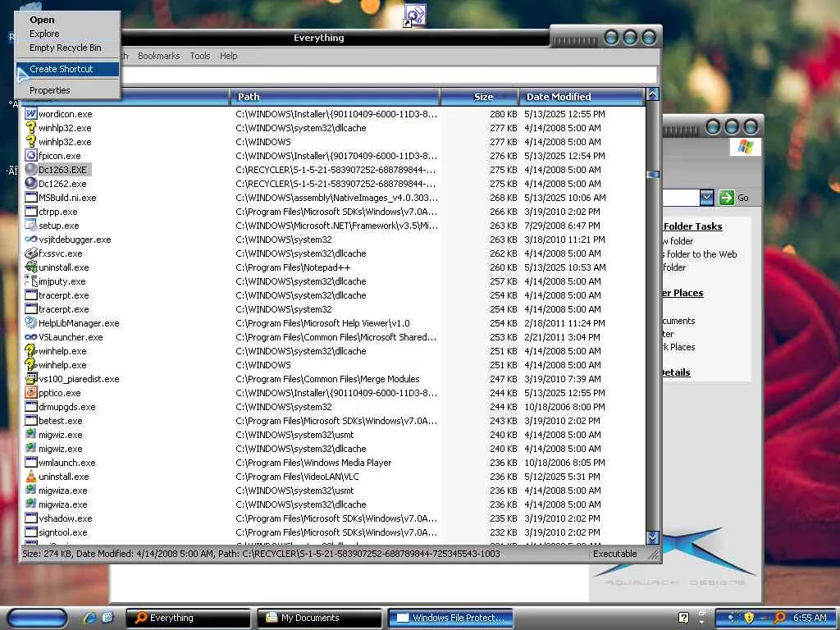Image resolution: width=840 pixels, height=630 pixels.
Task: Click the fpicon.exe file icon
Action: pos(31,155)
